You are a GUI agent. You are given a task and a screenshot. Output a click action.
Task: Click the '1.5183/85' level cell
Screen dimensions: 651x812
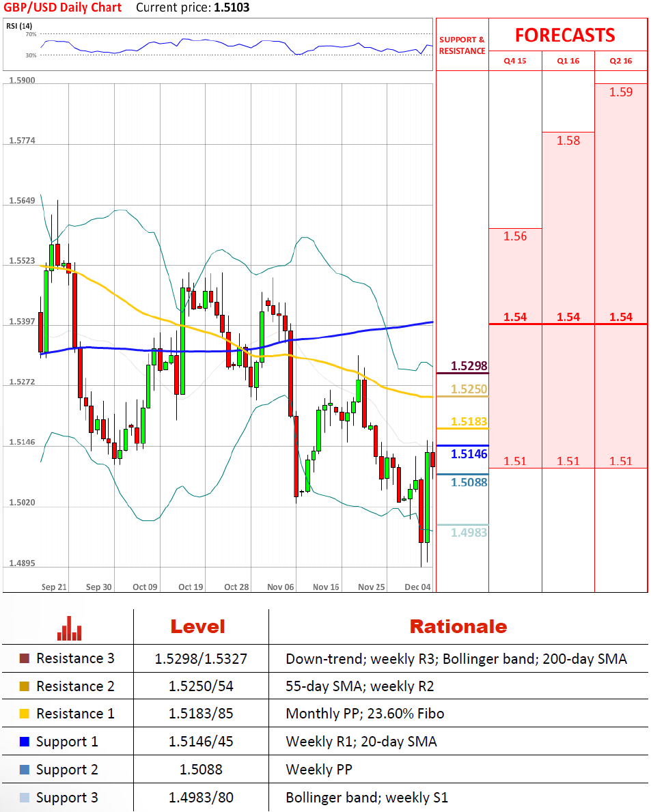coord(201,714)
